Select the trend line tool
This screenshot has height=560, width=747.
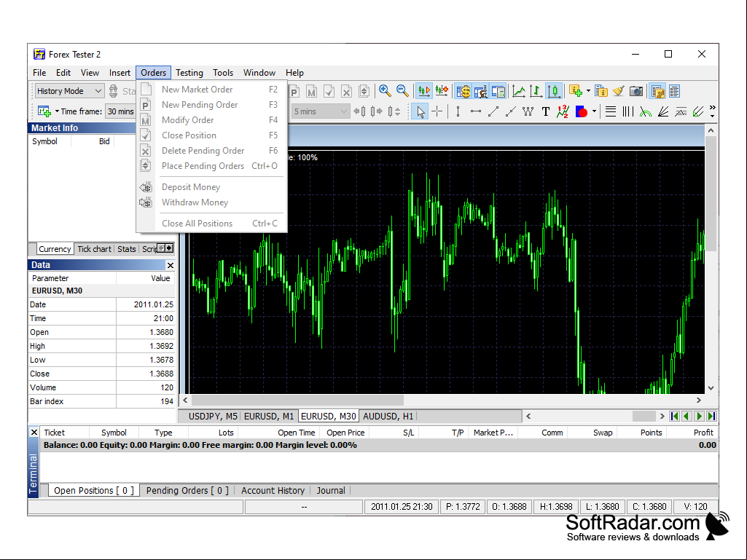click(x=493, y=112)
